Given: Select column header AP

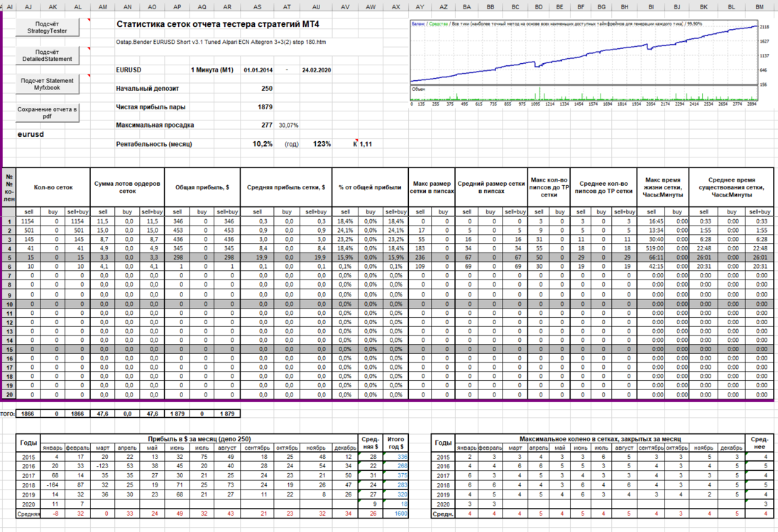Looking at the screenshot, I should tap(177, 7).
